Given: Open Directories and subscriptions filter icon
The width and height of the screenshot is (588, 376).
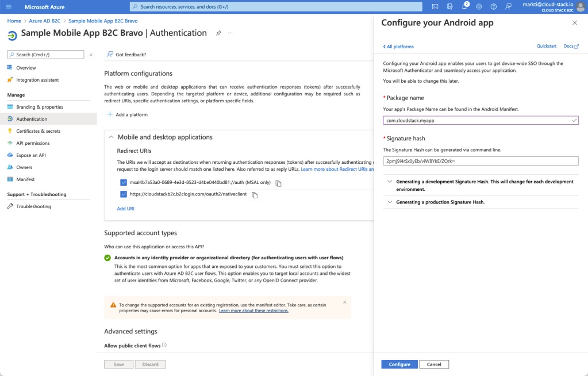Looking at the screenshot, I should (449, 7).
